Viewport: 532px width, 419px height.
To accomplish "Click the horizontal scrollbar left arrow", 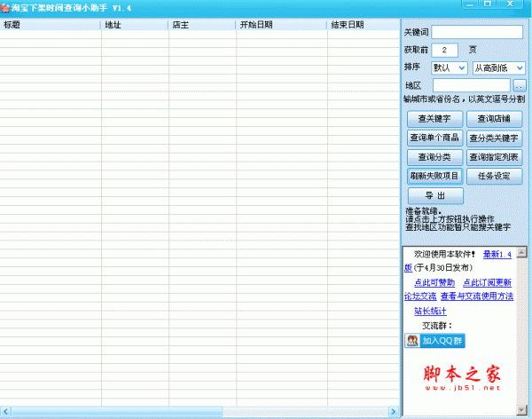I will [x=5, y=412].
